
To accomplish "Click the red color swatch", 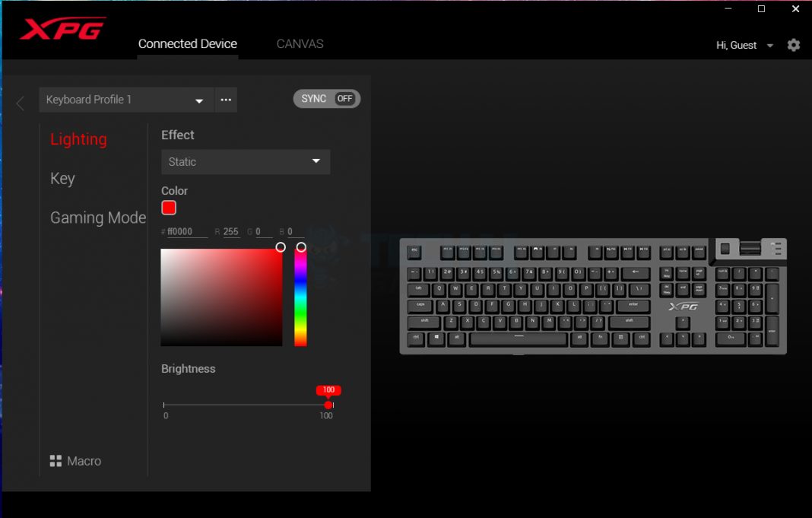I will click(169, 208).
